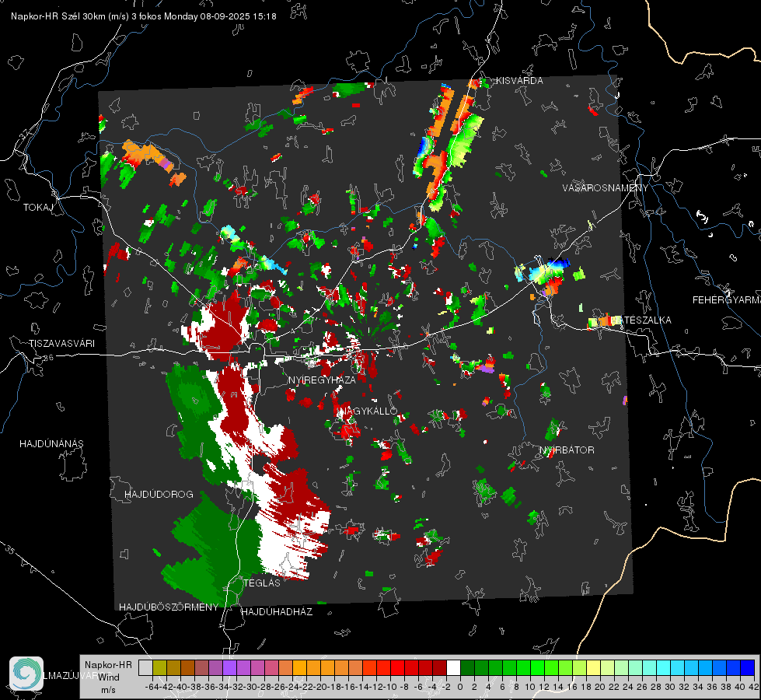Screen dimensions: 761x700
Task: Click the NAGYKÁLLÓ town label
Action: click(368, 411)
